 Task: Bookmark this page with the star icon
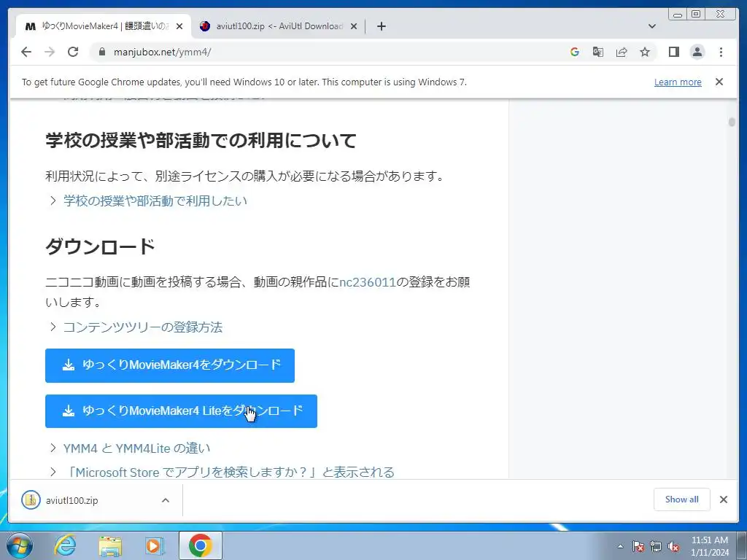pos(645,52)
